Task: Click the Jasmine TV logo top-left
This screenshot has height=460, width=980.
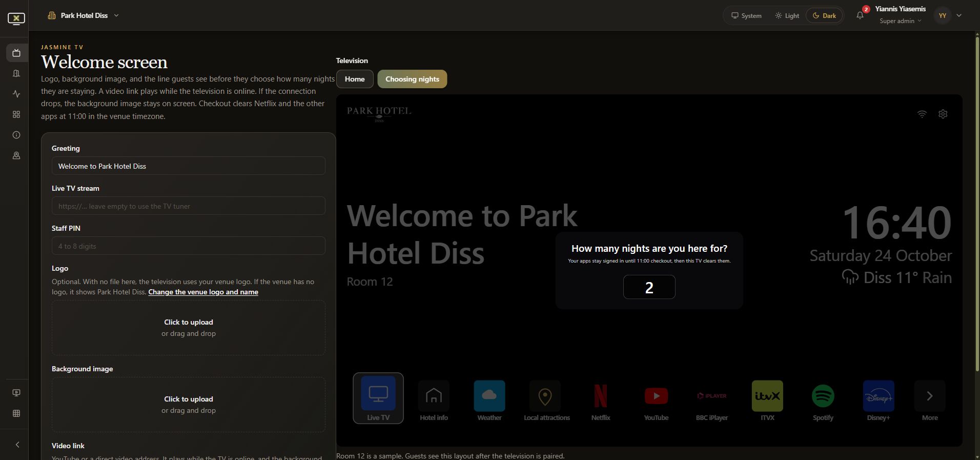Action: 16,18
